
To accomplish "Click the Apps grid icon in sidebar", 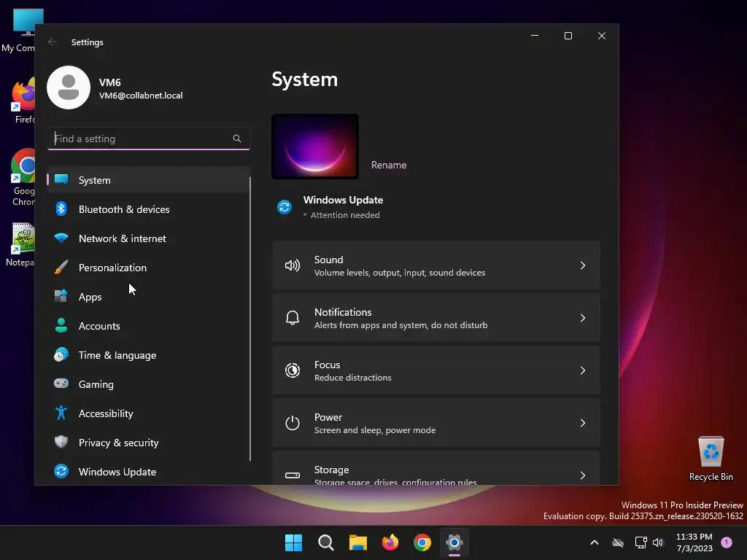I will point(61,296).
